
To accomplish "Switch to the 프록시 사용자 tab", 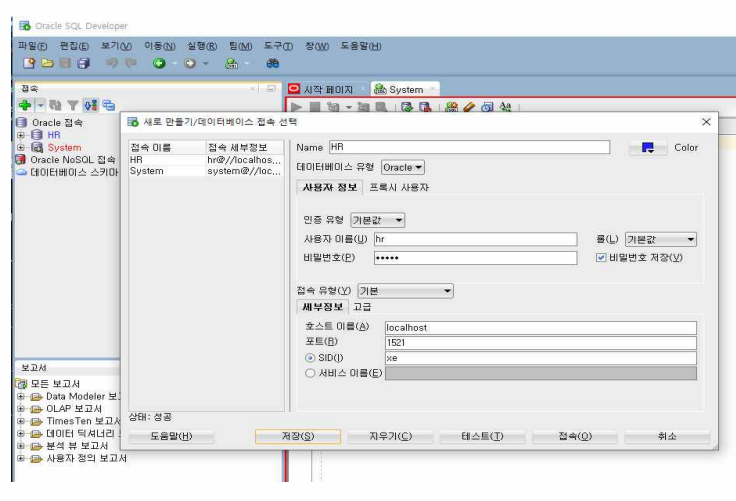I will pyautogui.click(x=399, y=187).
